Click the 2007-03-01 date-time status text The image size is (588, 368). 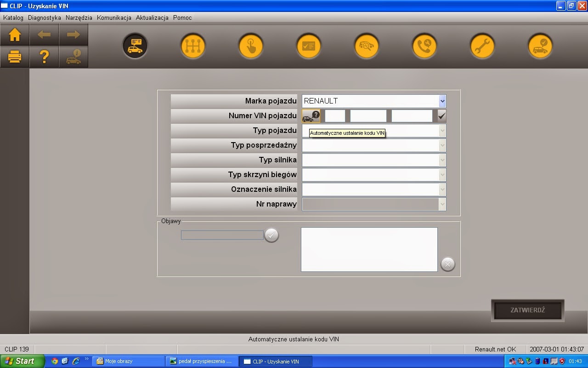point(557,349)
